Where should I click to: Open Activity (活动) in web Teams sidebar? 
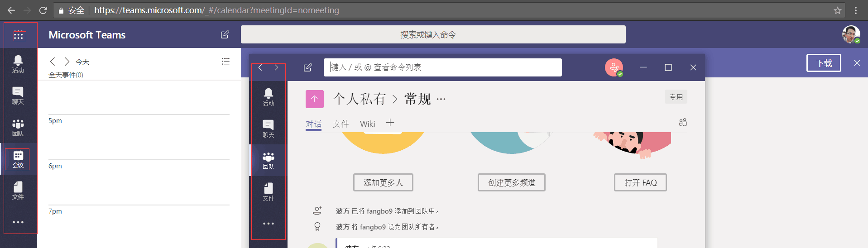click(x=18, y=64)
